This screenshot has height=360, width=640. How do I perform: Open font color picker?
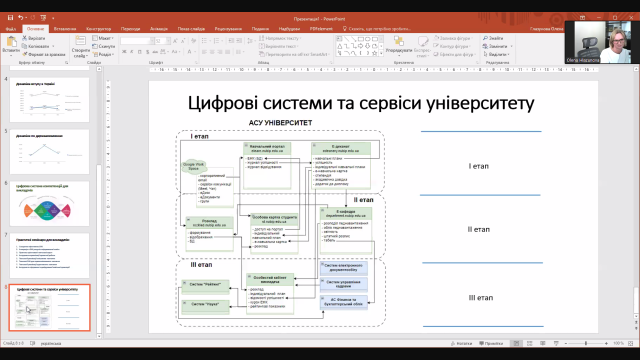[190, 52]
